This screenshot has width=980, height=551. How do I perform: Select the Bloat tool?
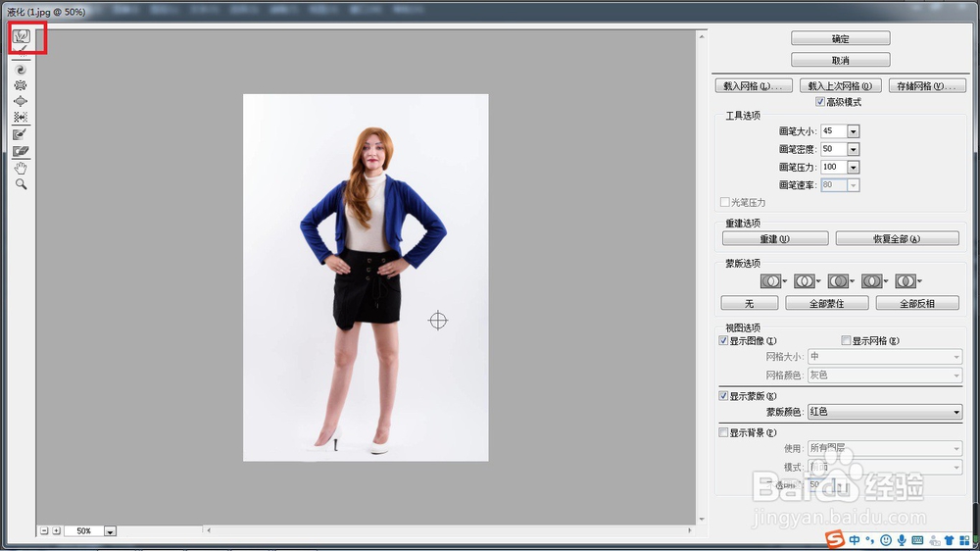point(21,101)
